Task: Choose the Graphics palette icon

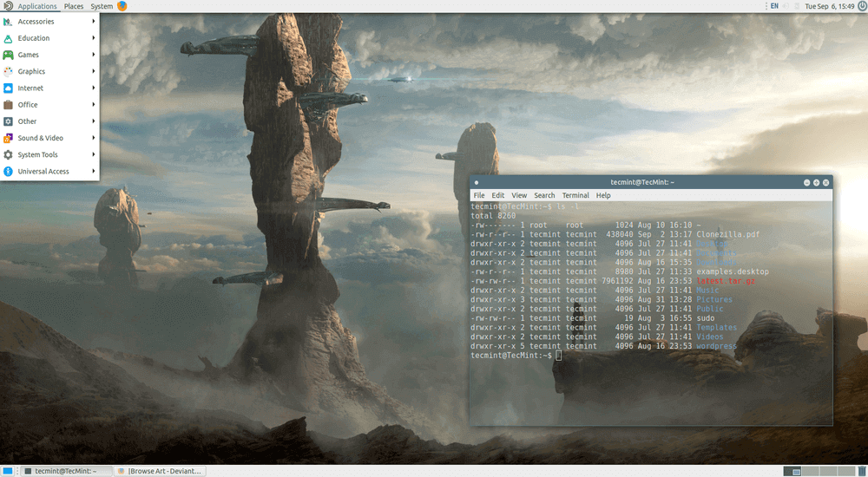Action: click(8, 71)
